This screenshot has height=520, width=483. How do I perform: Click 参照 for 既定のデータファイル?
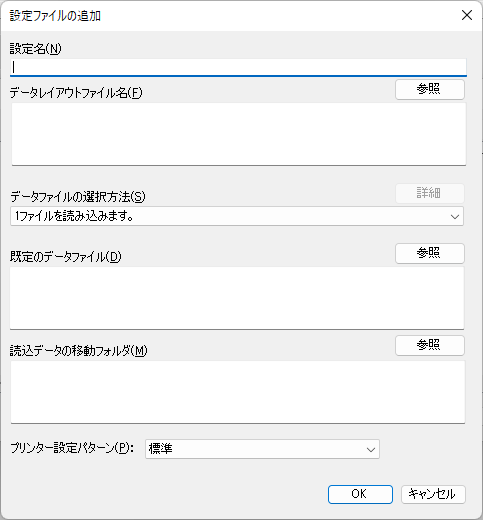(430, 253)
